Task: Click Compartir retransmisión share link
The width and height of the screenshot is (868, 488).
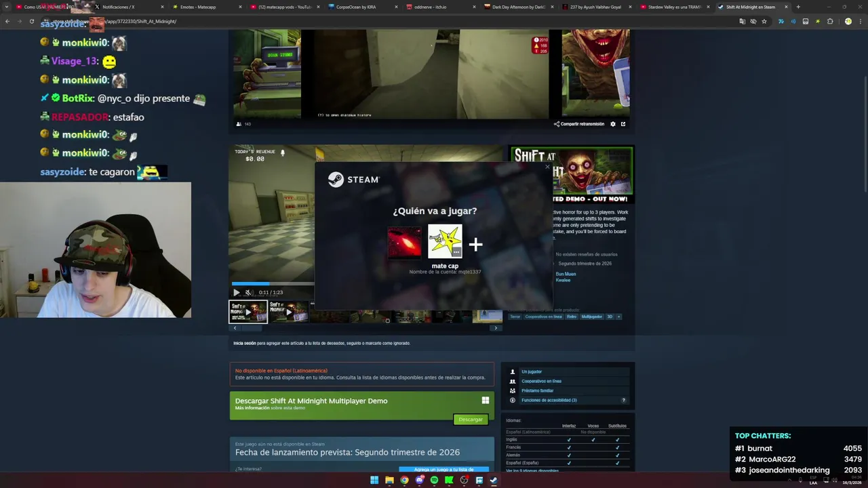Action: pos(579,124)
